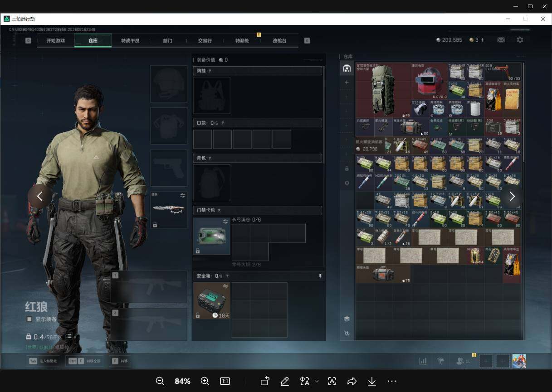Click the empty helmet equipment slot
This screenshot has height=392, width=552.
coord(169,84)
